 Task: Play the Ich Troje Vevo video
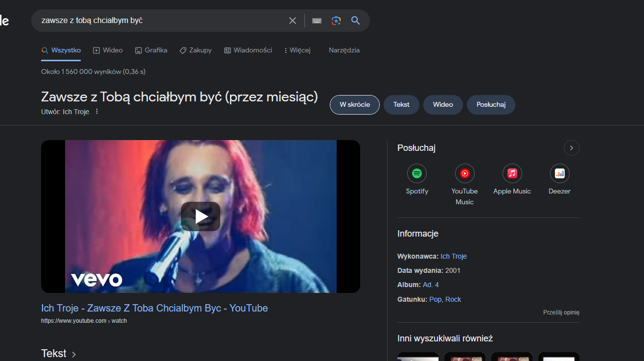[201, 217]
